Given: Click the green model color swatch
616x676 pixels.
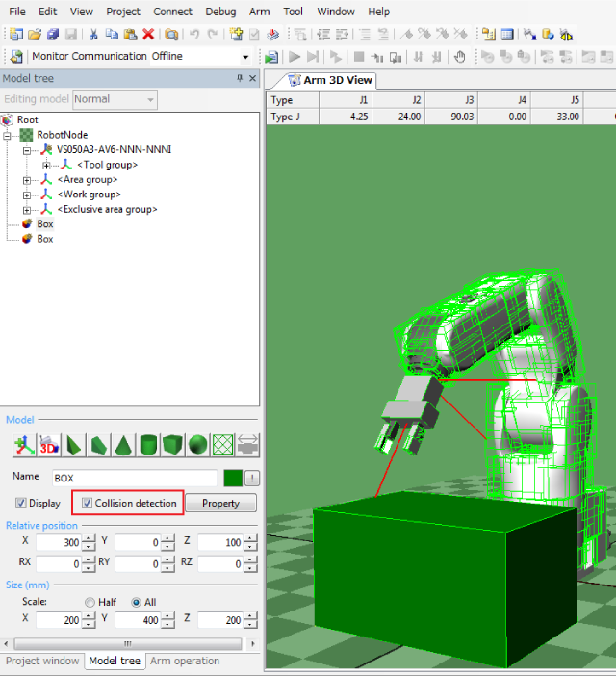Looking at the screenshot, I should click(232, 478).
